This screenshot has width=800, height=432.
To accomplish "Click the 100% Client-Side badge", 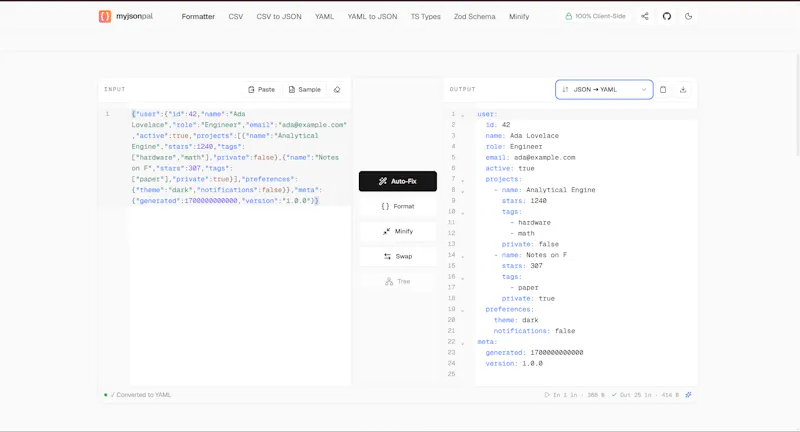I will (595, 16).
